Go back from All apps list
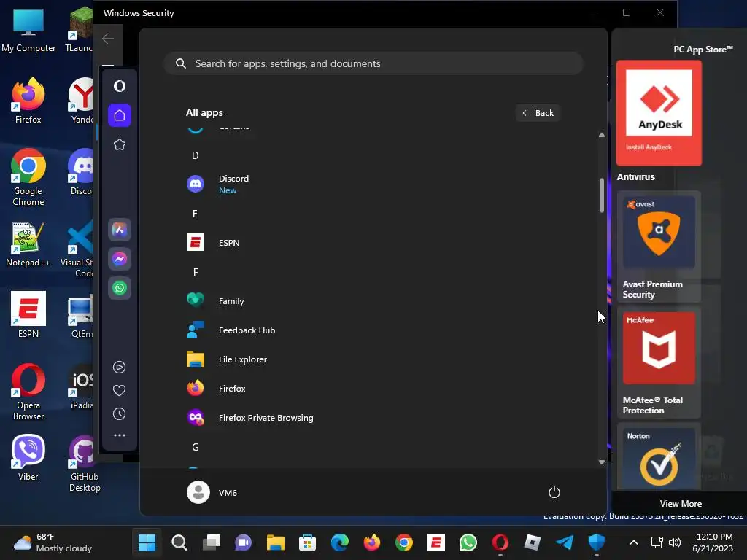This screenshot has width=747, height=560. coord(538,113)
